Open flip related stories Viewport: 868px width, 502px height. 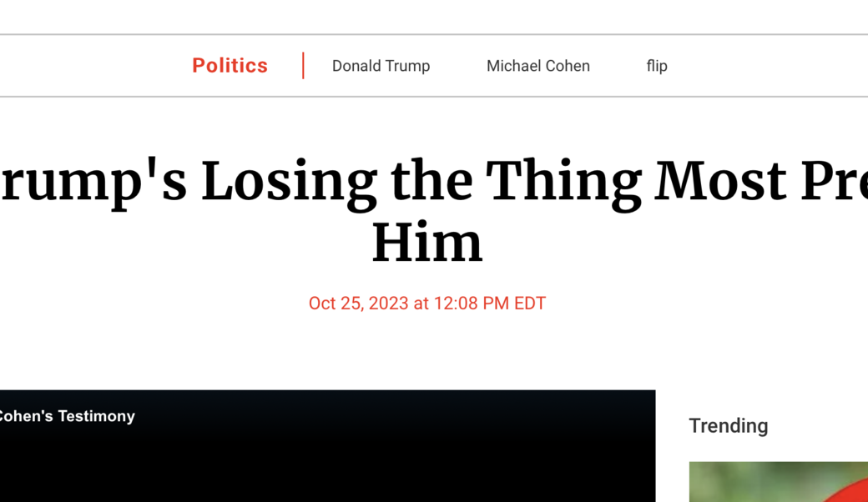[656, 66]
